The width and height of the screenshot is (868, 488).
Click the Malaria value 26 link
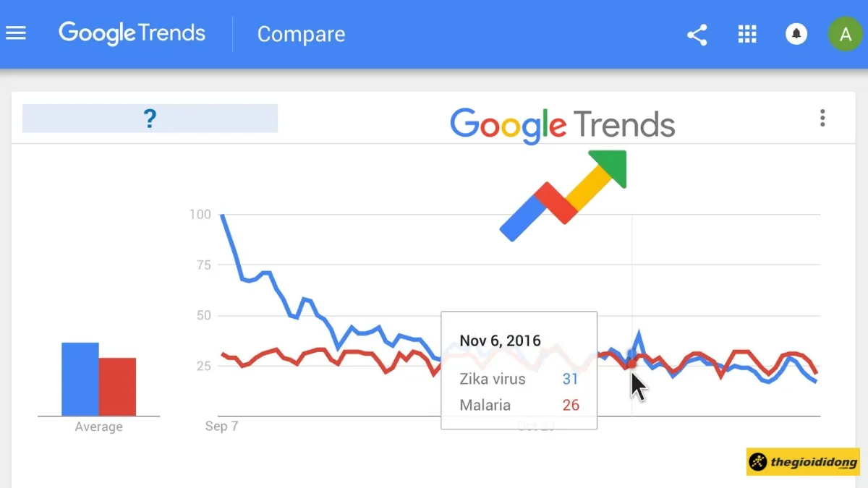pos(571,405)
